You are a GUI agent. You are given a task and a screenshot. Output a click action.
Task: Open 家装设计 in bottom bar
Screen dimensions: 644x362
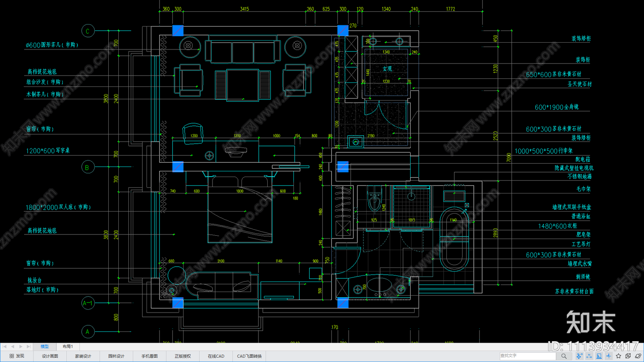(x=83, y=356)
